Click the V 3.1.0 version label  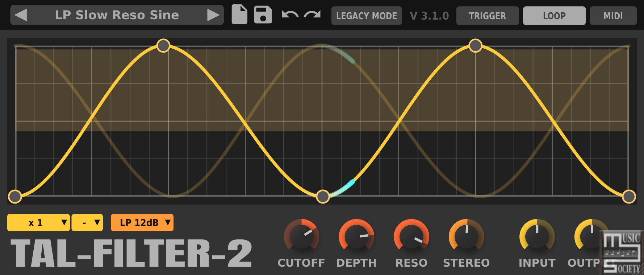tap(429, 16)
